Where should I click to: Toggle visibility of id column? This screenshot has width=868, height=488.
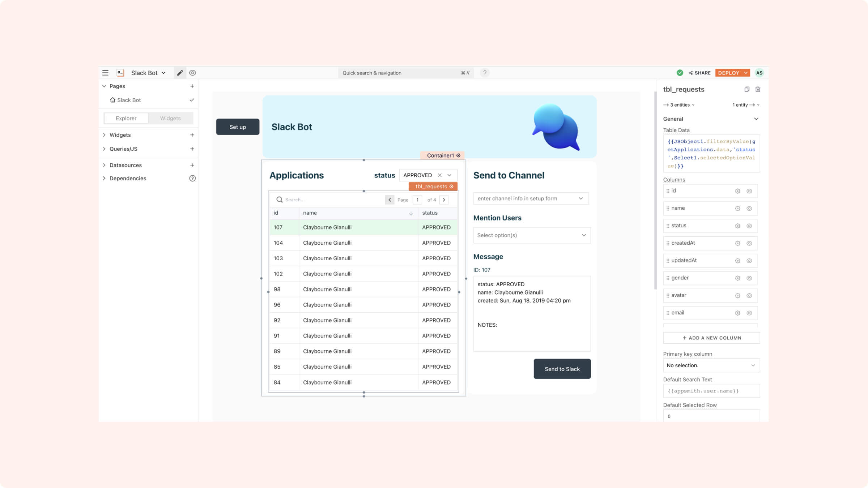749,191
